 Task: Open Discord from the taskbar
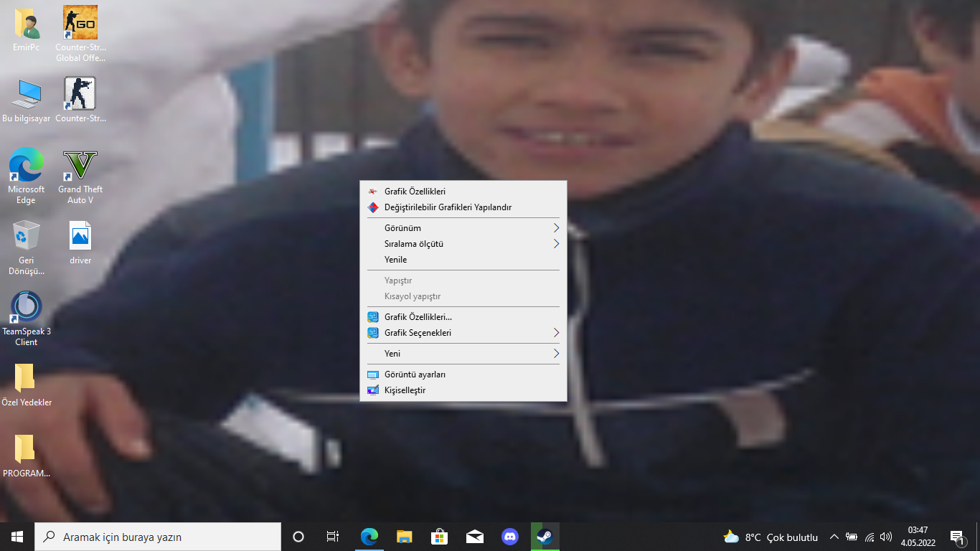[x=510, y=537]
